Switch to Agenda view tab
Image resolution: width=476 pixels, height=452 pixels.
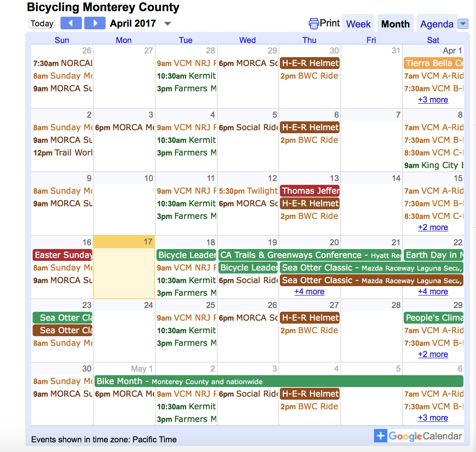436,24
